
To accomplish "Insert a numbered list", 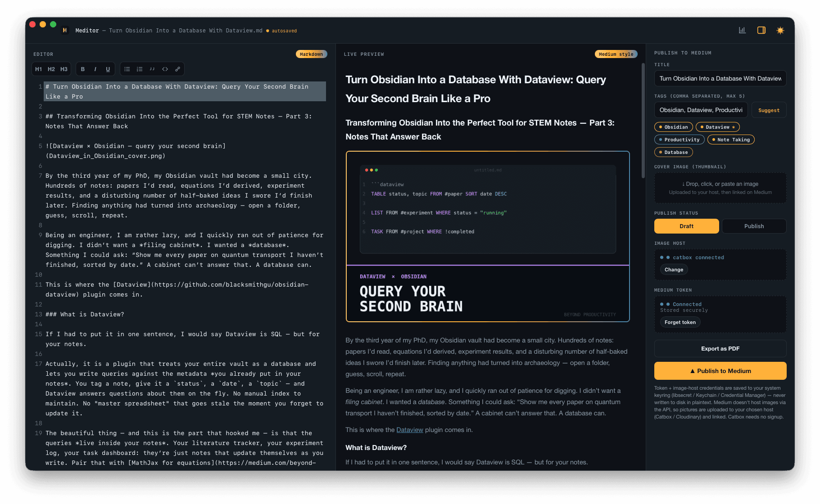I will coord(140,69).
